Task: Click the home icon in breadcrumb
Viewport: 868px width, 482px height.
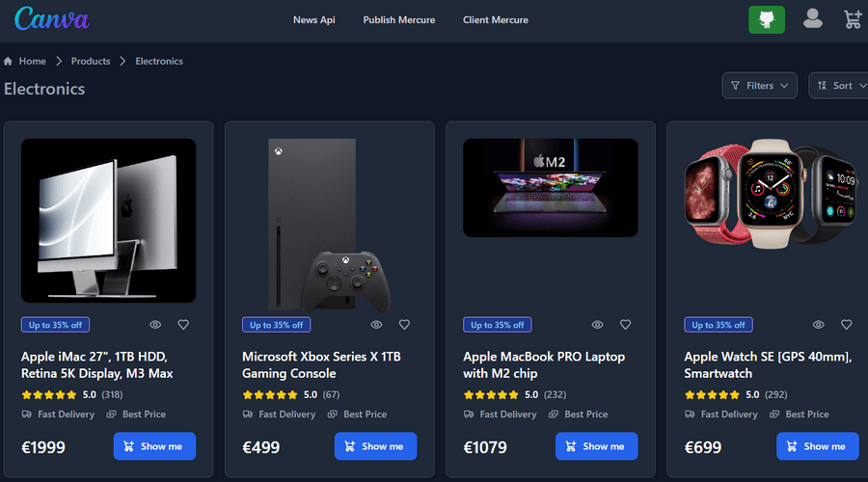Action: (x=8, y=61)
